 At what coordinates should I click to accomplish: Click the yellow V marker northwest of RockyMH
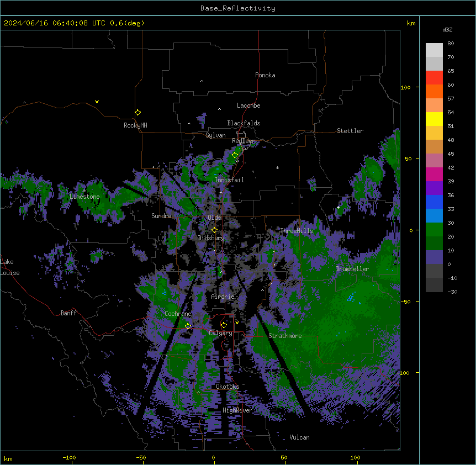click(97, 102)
